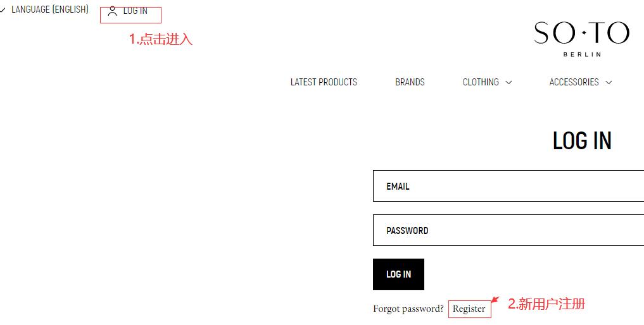This screenshot has height=325, width=644.
Task: Click the black LOG IN submit button
Action: pos(398,274)
